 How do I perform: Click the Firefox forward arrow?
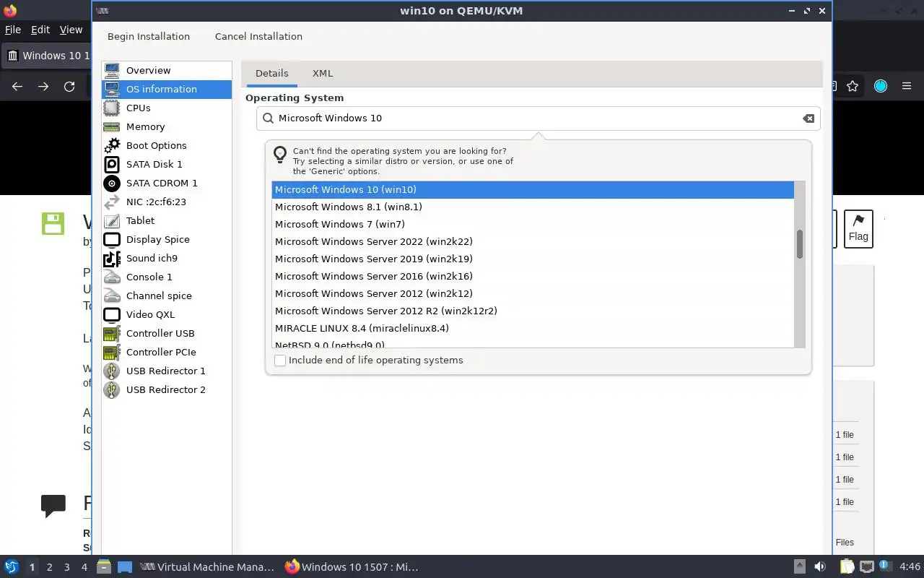pos(43,86)
